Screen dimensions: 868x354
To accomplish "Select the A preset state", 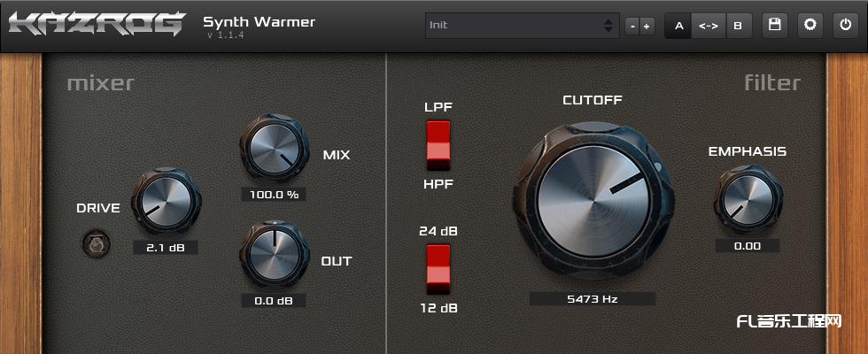I will tap(678, 26).
